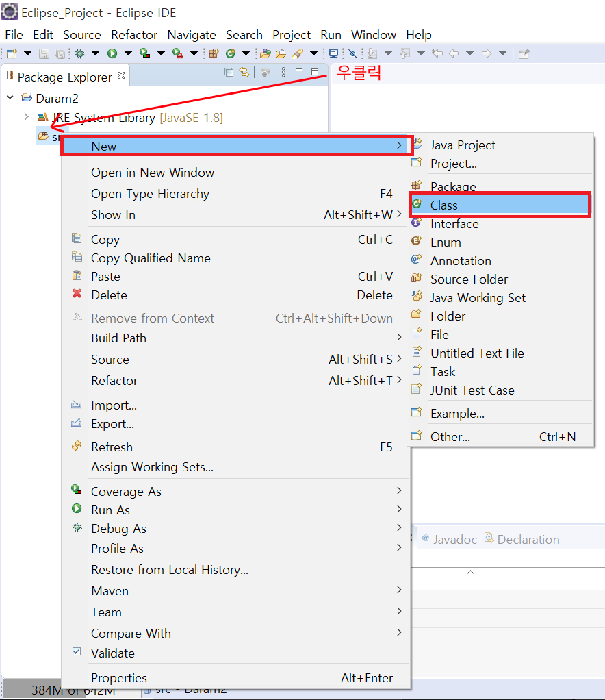Collapse the Daram2 project node
Viewport: 605px width, 700px height.
coord(10,97)
